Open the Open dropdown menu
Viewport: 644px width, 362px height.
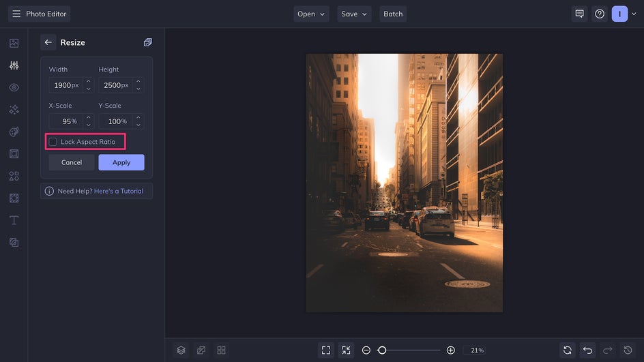coord(311,14)
